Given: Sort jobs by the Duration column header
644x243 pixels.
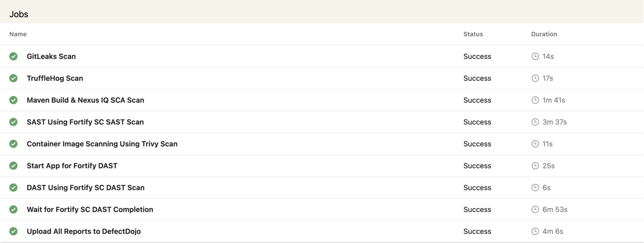Looking at the screenshot, I should pos(544,34).
